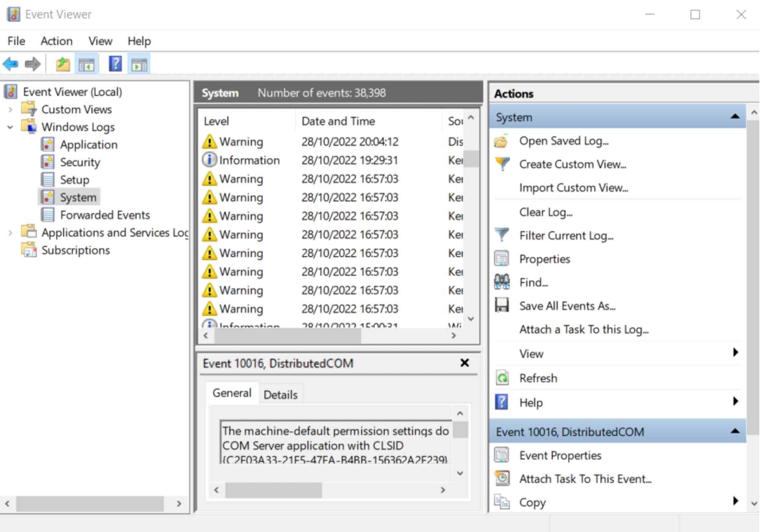Click the Forwarded Events log icon

click(x=48, y=215)
